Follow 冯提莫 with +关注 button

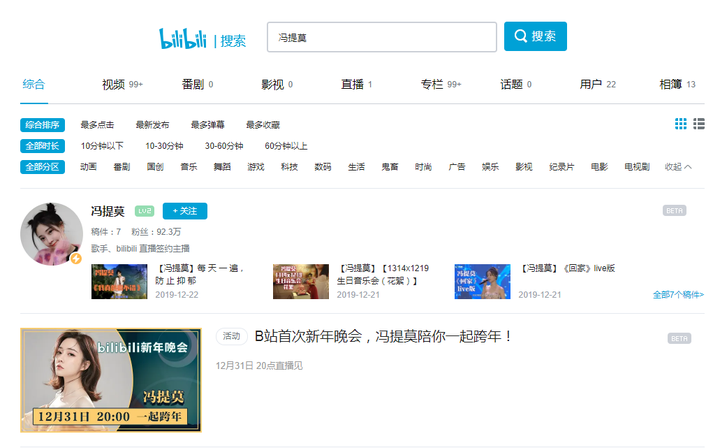[185, 211]
